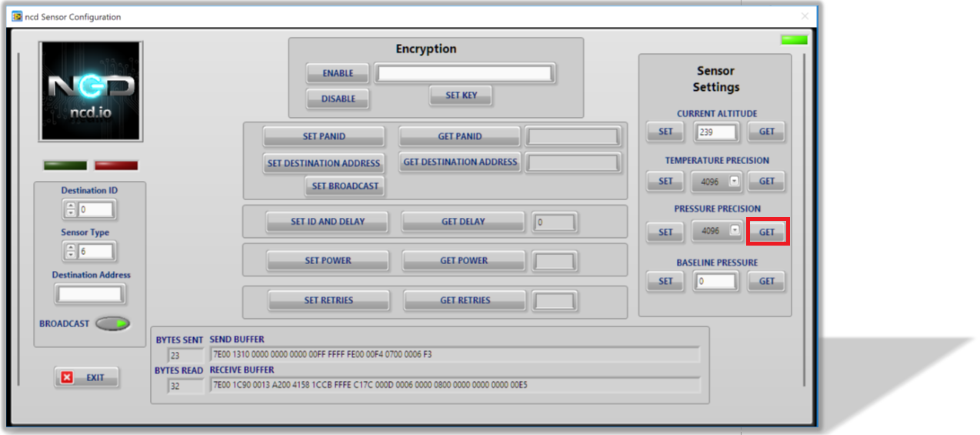Click the retries result field
The image size is (980, 435).
point(555,301)
